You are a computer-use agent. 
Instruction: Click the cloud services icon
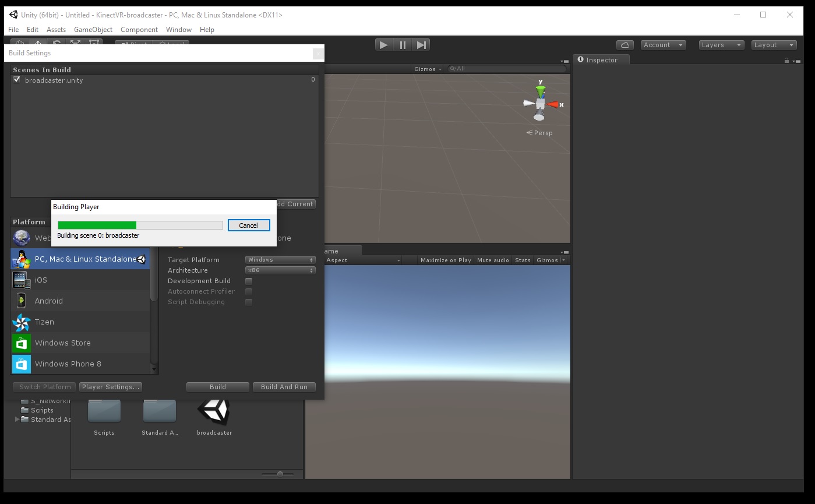(625, 45)
